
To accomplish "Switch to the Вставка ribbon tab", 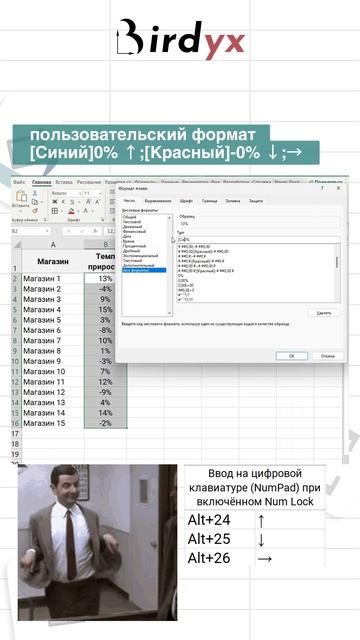I will click(64, 182).
